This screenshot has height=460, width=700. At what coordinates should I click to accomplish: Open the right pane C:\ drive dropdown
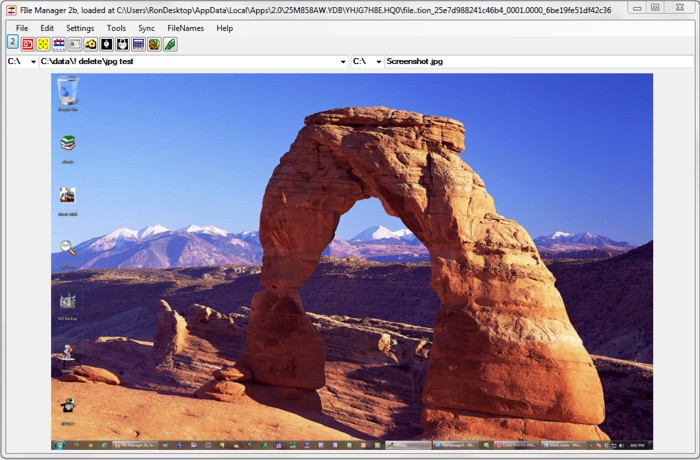(378, 62)
